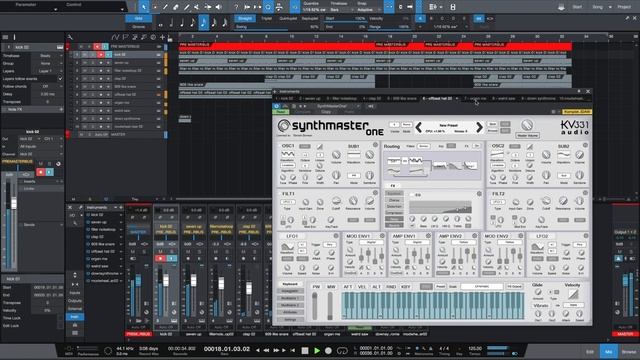This screenshot has width=640, height=360.
Task: Open the Layers dropdown in inspector
Action: 48,71
